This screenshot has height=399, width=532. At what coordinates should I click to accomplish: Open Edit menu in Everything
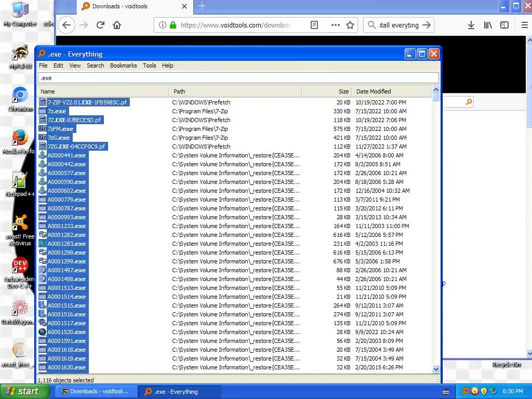pyautogui.click(x=58, y=65)
